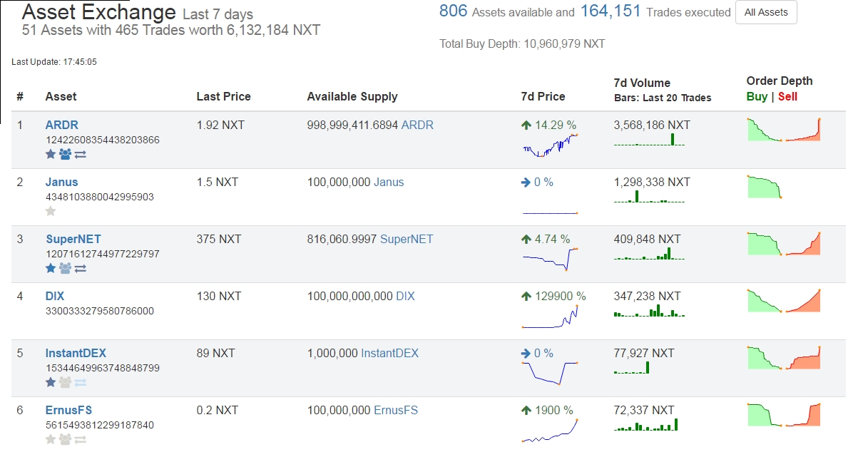Click the blue right arrow in Janus row

tap(526, 183)
